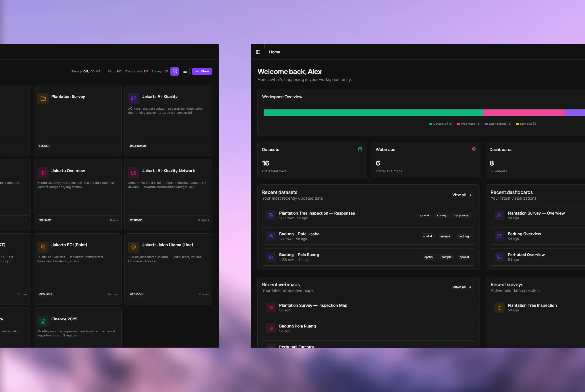The height and width of the screenshot is (392, 585).
Task: Click the Badung – Data Usaha file icon
Action: point(271,236)
